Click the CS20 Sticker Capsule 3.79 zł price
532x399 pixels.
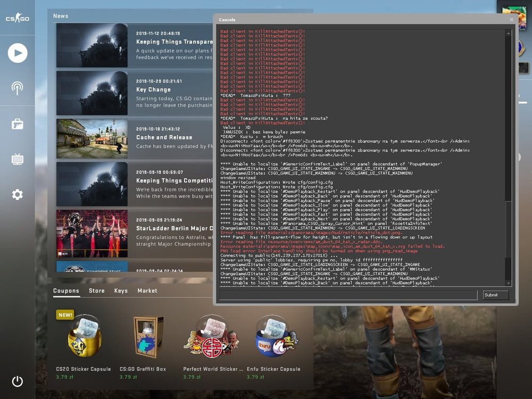pyautogui.click(x=64, y=377)
